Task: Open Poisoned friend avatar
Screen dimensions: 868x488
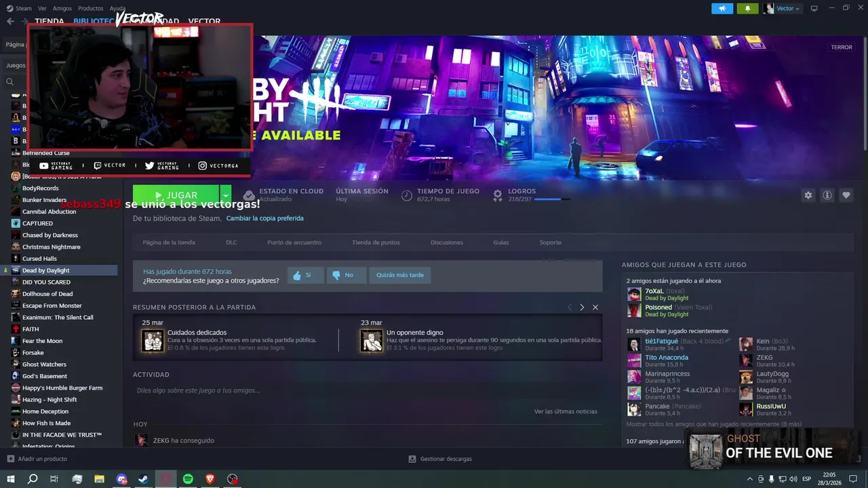Action: pyautogui.click(x=634, y=310)
